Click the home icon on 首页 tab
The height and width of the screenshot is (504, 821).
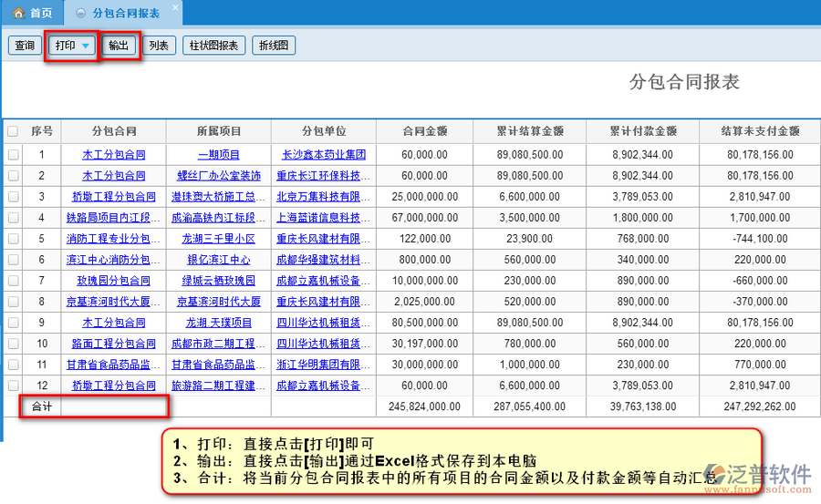[x=17, y=14]
